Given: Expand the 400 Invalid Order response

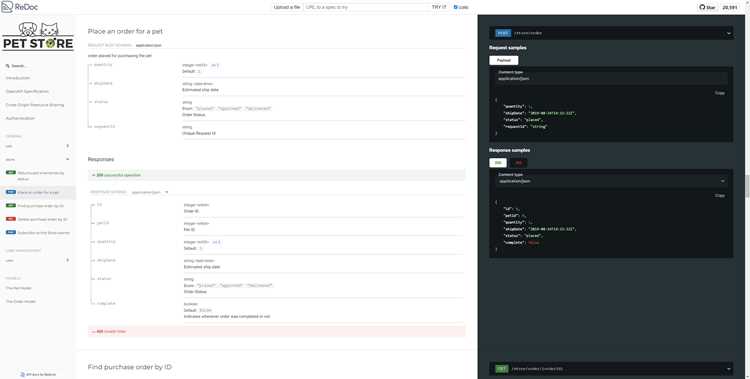Looking at the screenshot, I should pos(276,331).
